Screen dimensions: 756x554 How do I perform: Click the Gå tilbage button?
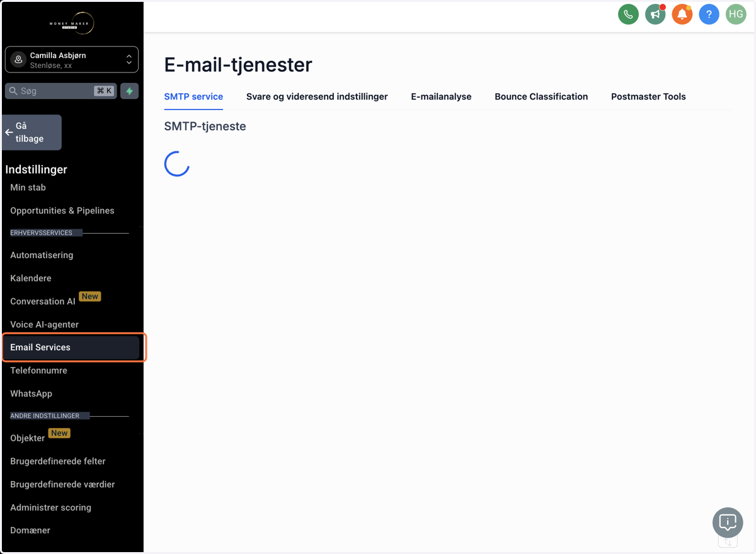pos(31,132)
